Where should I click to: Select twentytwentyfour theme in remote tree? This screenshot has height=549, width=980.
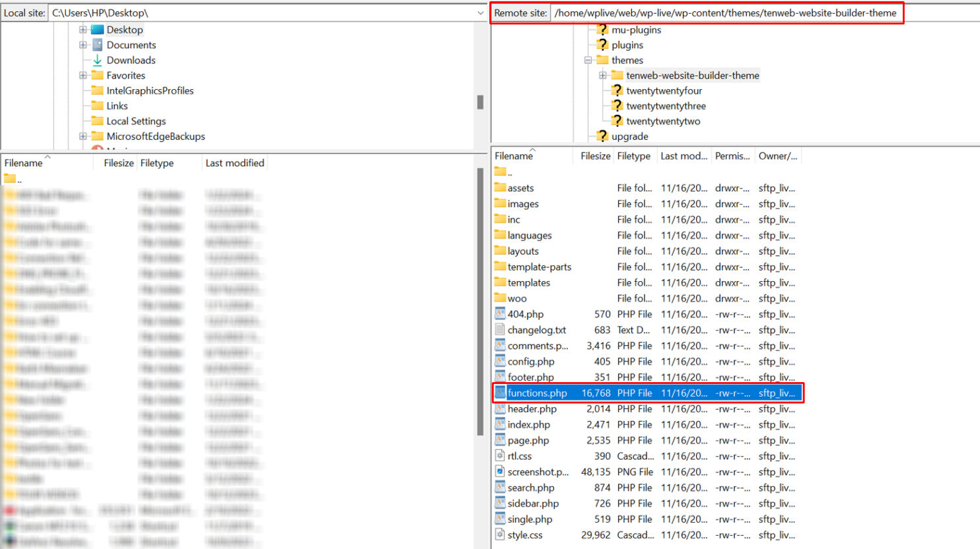664,90
